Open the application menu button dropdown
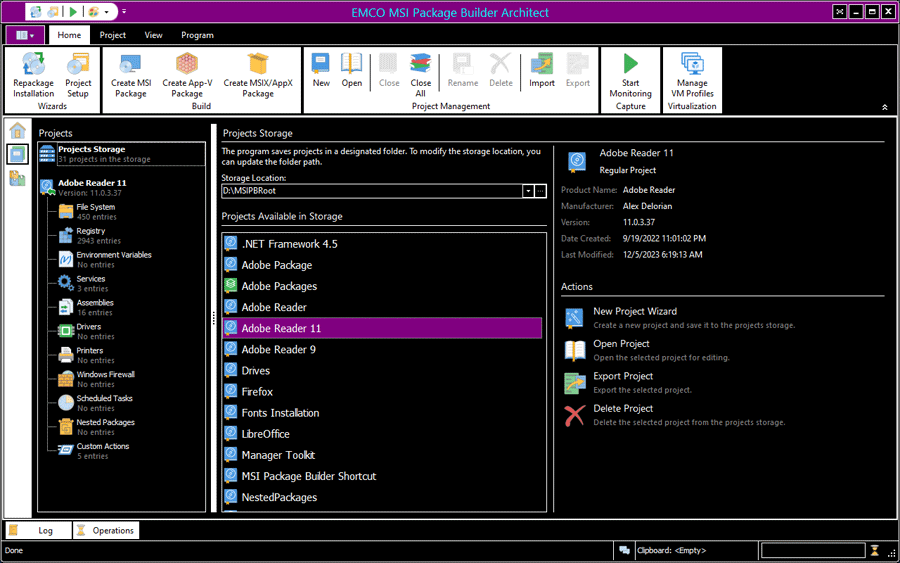The image size is (900, 563). point(25,35)
